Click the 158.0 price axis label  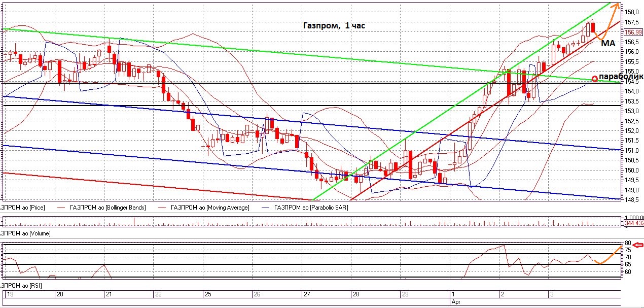click(632, 12)
